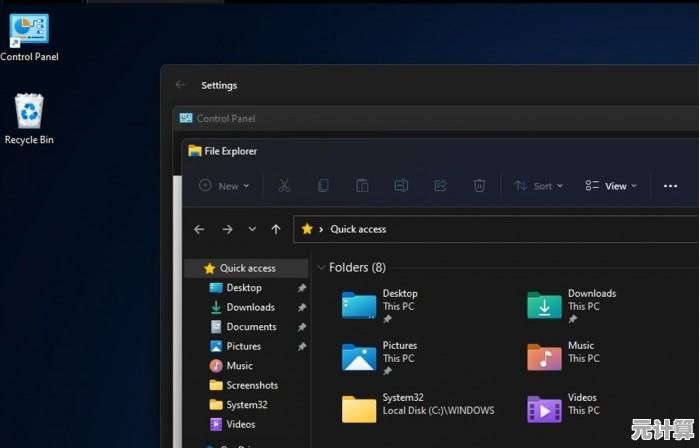Select the Pictures folder tile

pos(380,358)
